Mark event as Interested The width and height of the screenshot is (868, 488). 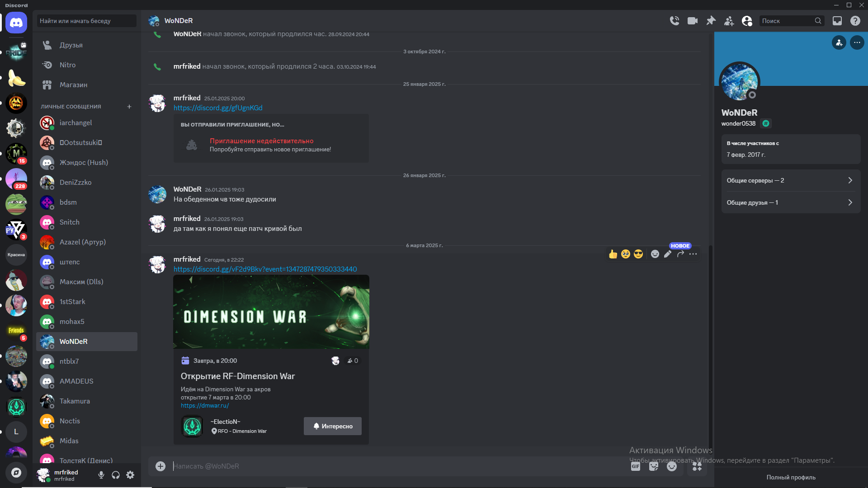(333, 426)
